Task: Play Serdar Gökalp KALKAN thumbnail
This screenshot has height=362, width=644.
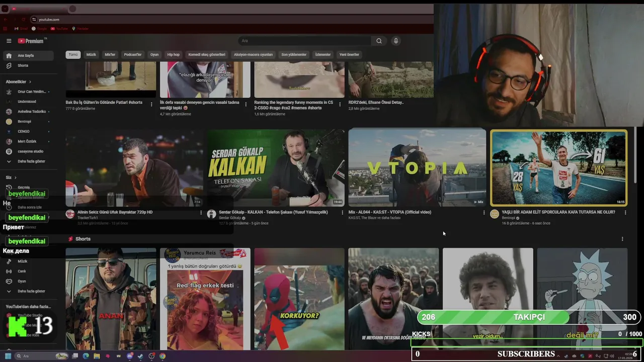Action: (276, 168)
